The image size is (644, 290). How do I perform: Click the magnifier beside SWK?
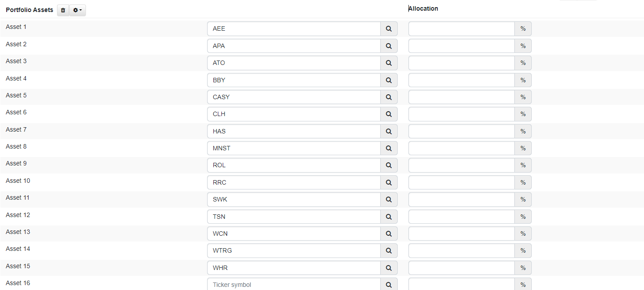pyautogui.click(x=389, y=199)
